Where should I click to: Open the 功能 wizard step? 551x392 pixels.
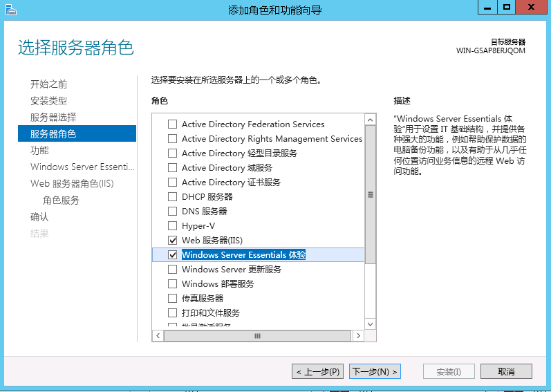point(39,150)
